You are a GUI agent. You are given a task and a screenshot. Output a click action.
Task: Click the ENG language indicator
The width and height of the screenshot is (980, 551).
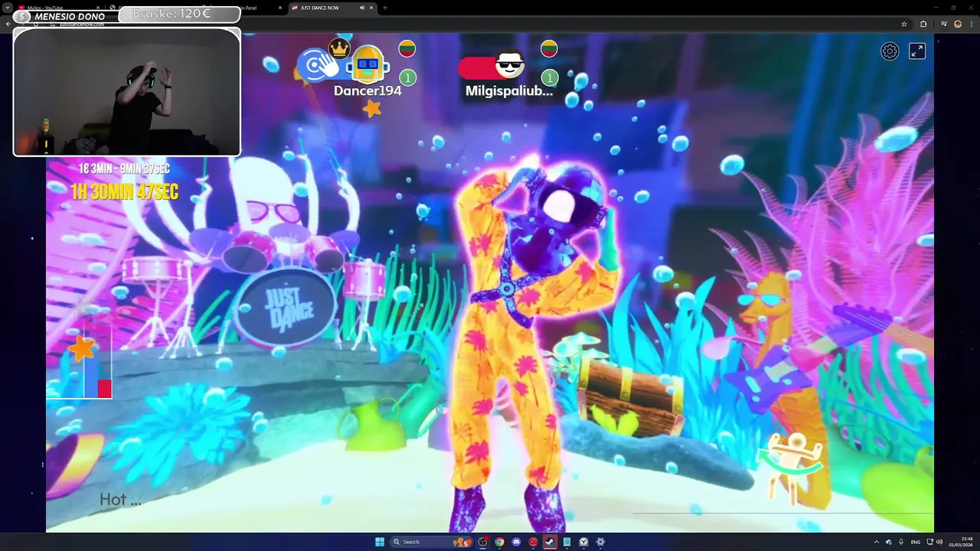915,542
